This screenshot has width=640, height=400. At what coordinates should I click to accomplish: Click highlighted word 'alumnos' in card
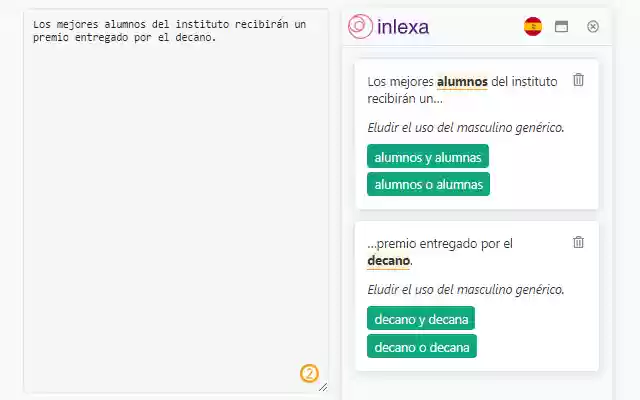(462, 82)
